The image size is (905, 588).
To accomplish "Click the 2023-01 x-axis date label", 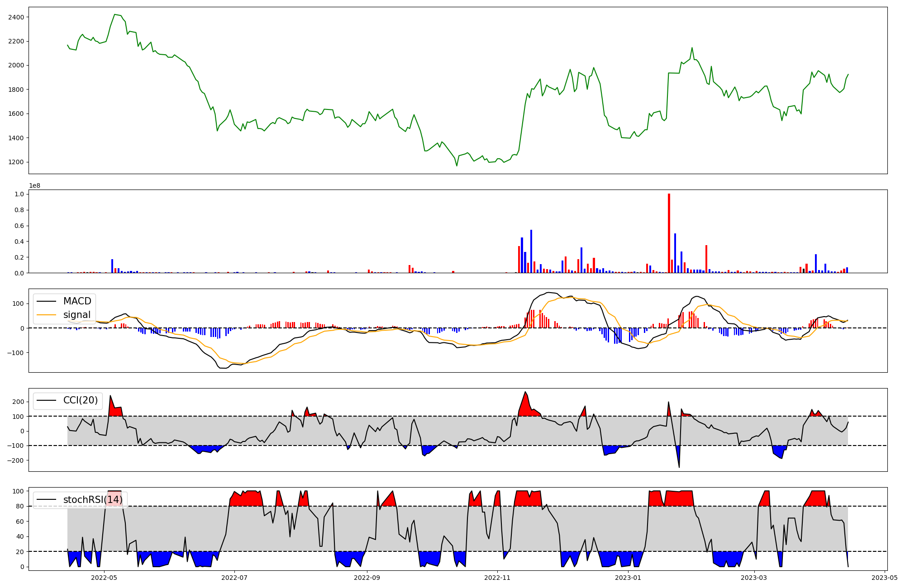I will point(628,577).
